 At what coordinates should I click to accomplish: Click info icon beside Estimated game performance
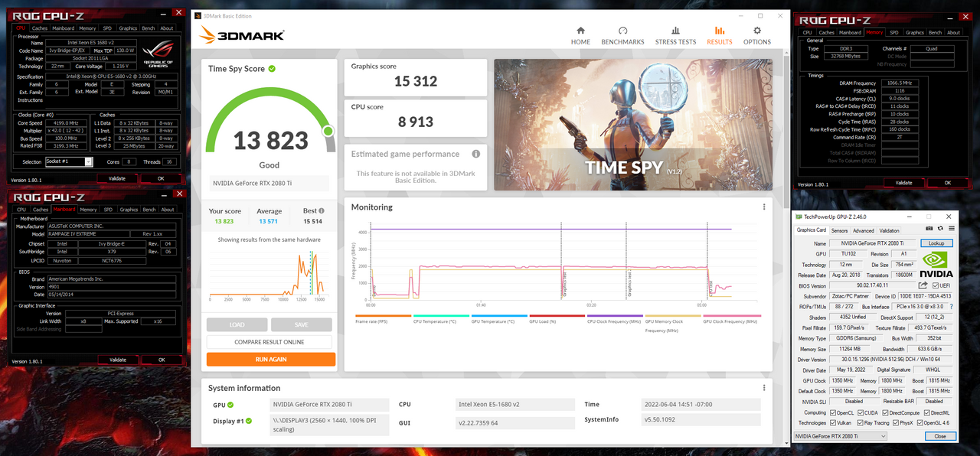click(475, 154)
